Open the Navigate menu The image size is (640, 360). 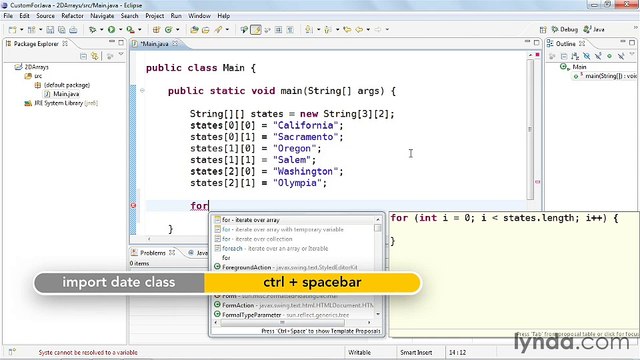[x=102, y=16]
